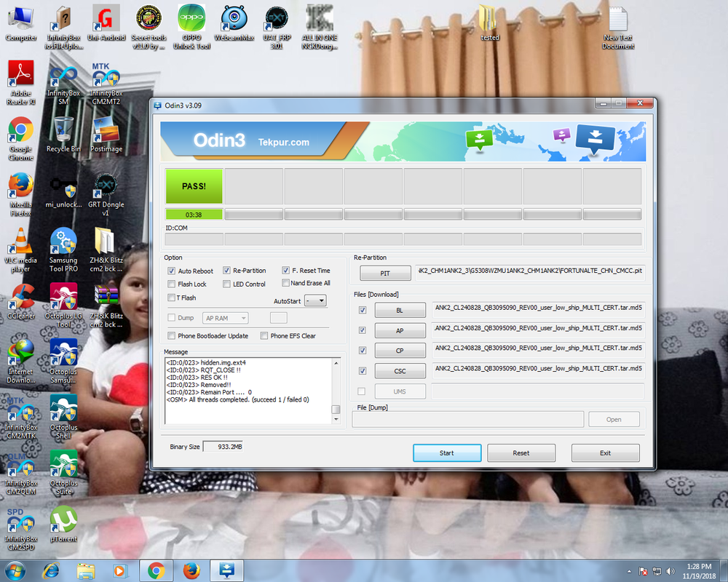This screenshot has height=582, width=728.
Task: Open WebcamMax desktop shortcut
Action: (x=234, y=24)
